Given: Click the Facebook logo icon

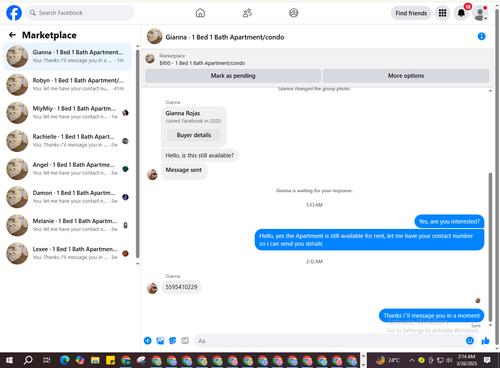Looking at the screenshot, I should point(14,13).
